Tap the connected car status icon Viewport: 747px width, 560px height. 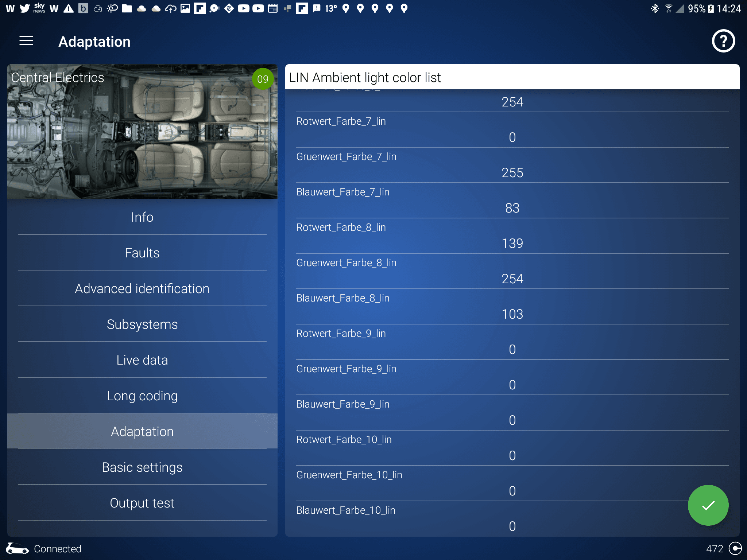(x=17, y=548)
